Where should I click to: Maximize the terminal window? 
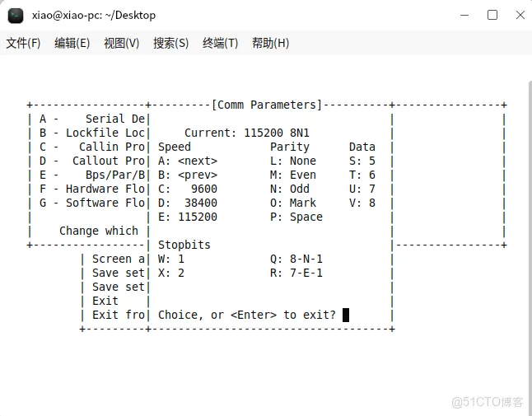[x=492, y=15]
